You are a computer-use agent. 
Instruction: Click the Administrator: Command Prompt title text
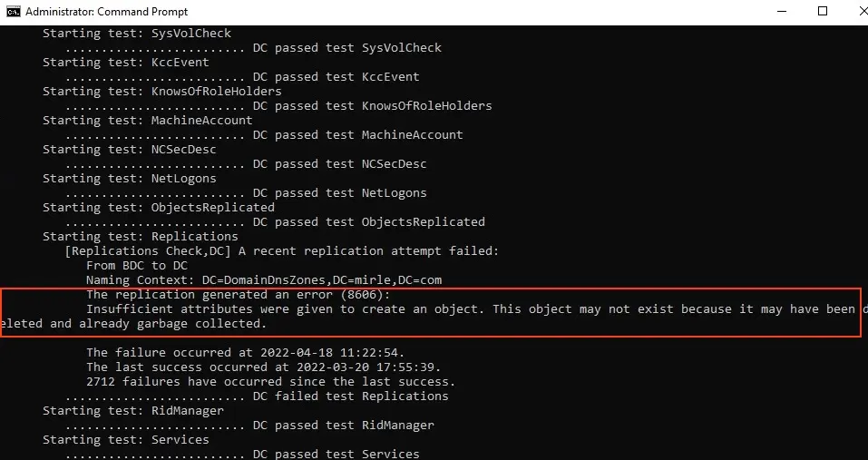(106, 12)
